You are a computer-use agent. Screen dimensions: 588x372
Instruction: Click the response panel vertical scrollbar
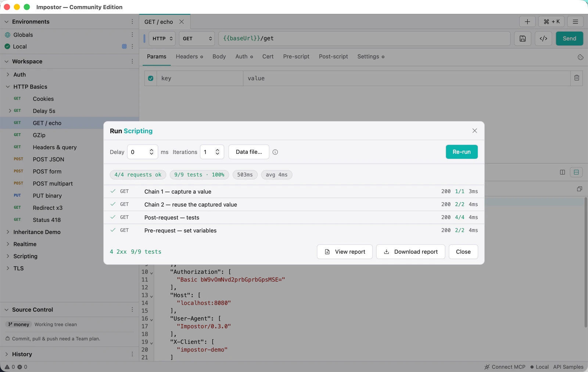click(x=586, y=262)
